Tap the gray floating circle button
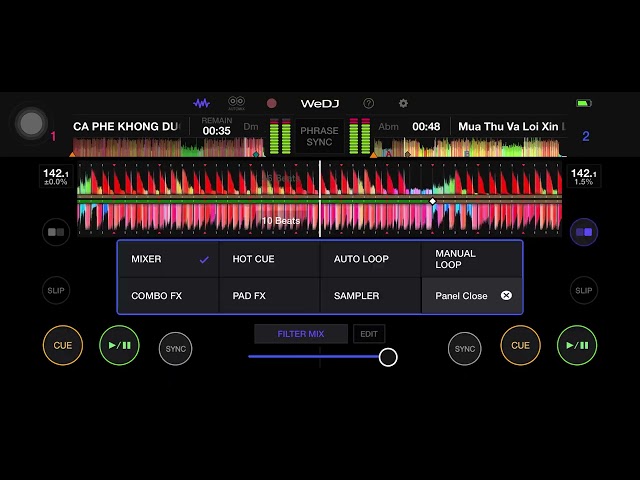Image resolution: width=640 pixels, height=480 pixels. tap(31, 123)
